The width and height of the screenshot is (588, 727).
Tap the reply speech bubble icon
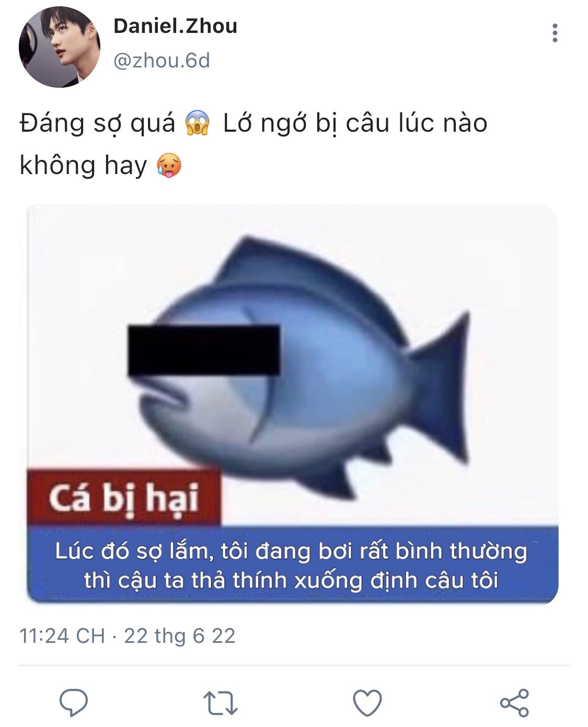73,702
